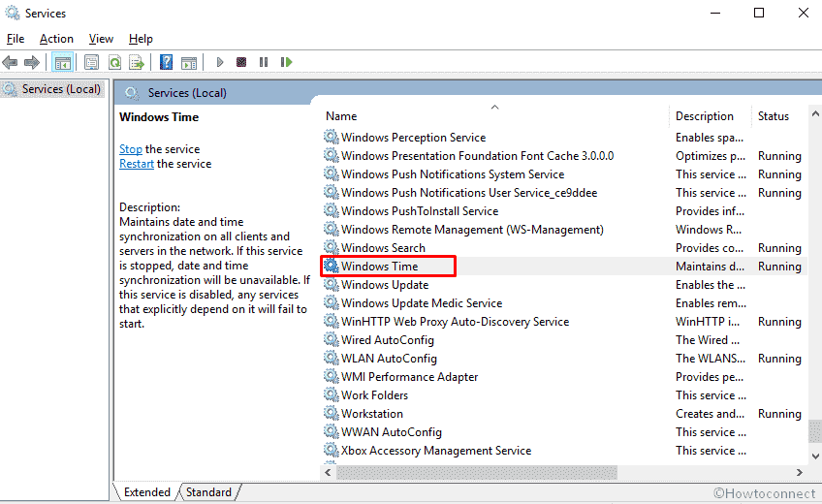Select WMI Performance Adapter row
The width and height of the screenshot is (822, 504).
click(563, 377)
